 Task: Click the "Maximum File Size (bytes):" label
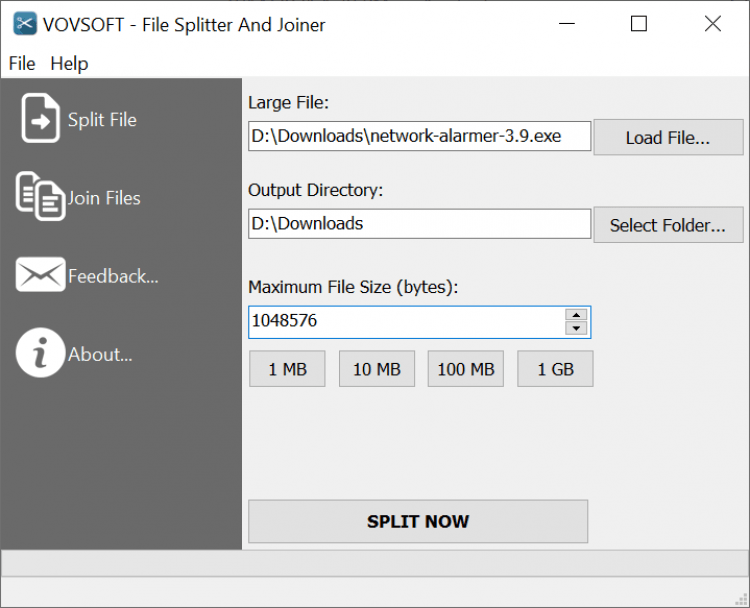click(x=353, y=287)
